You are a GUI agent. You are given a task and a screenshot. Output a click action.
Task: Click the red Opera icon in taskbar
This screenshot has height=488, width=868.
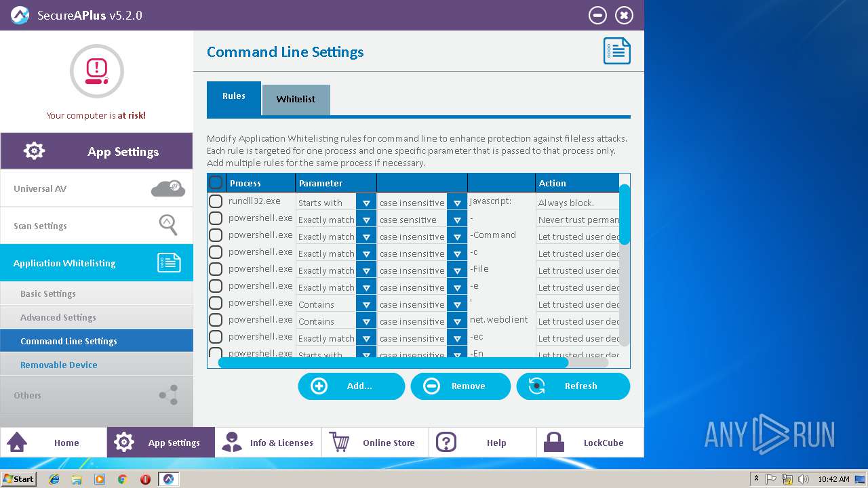click(145, 479)
